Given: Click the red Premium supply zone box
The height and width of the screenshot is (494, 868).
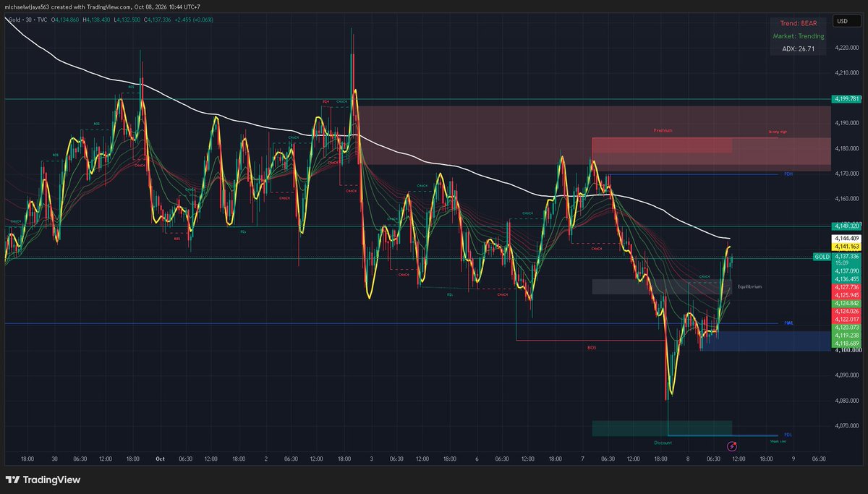Looking at the screenshot, I should click(662, 145).
